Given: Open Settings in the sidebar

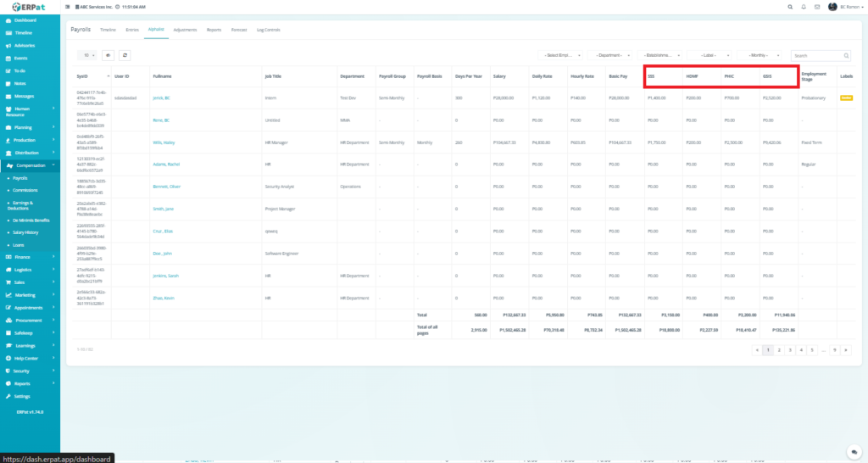Looking at the screenshot, I should [22, 396].
